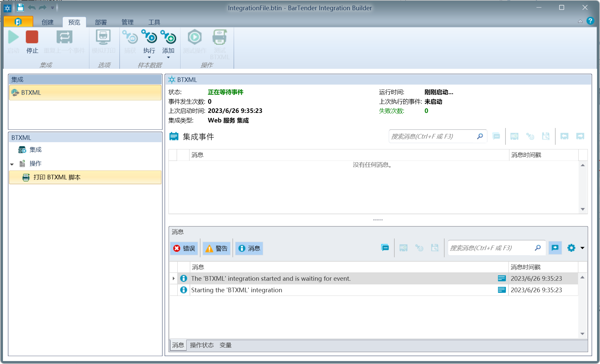Click the Execute (执行) sample data icon
The width and height of the screenshot is (600, 364).
[x=149, y=38]
